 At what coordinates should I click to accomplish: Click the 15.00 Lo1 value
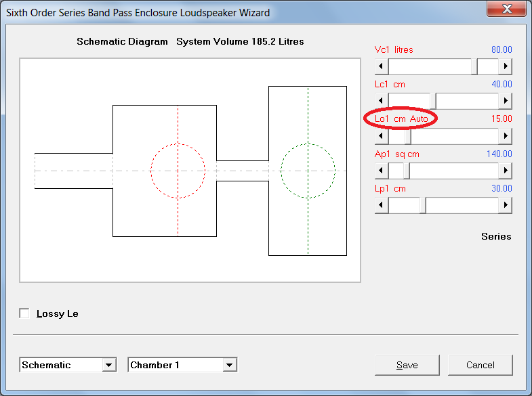pyautogui.click(x=502, y=119)
